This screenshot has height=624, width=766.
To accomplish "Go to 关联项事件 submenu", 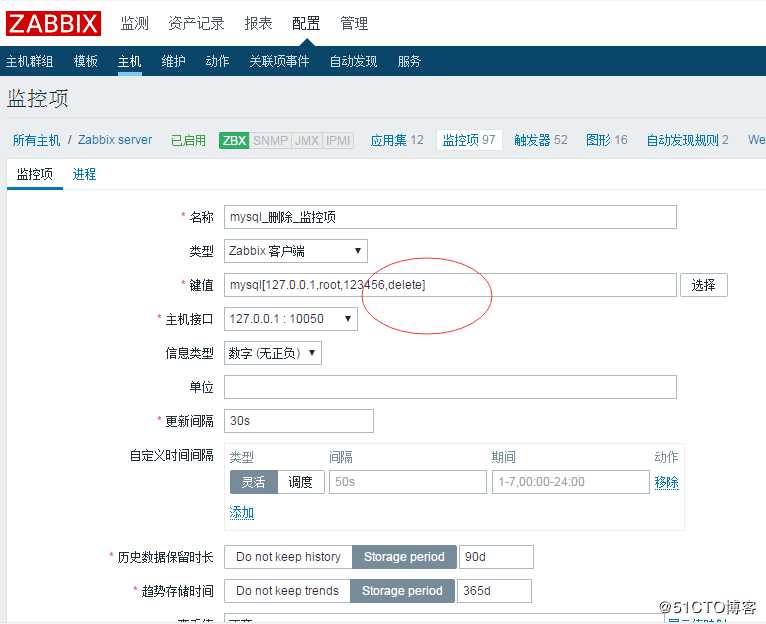I will click(x=279, y=61).
